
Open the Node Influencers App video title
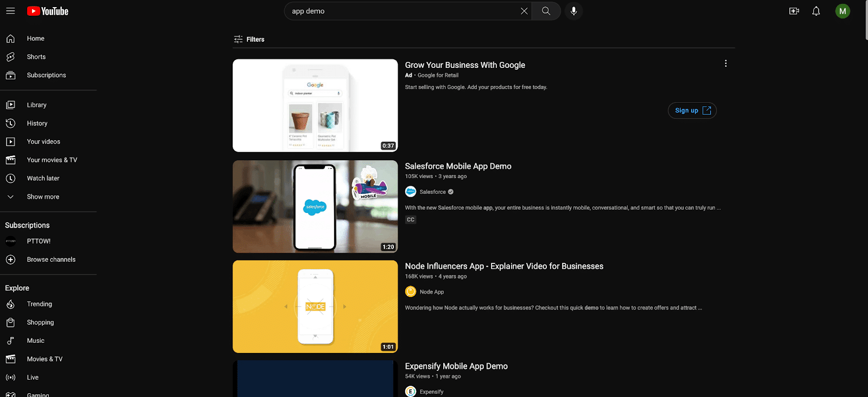click(x=504, y=266)
